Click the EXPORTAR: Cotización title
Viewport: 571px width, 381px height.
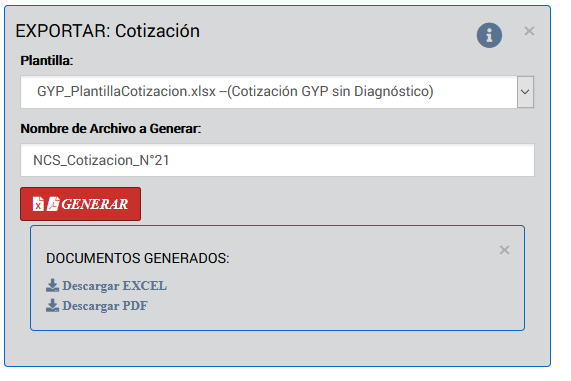coord(107,31)
